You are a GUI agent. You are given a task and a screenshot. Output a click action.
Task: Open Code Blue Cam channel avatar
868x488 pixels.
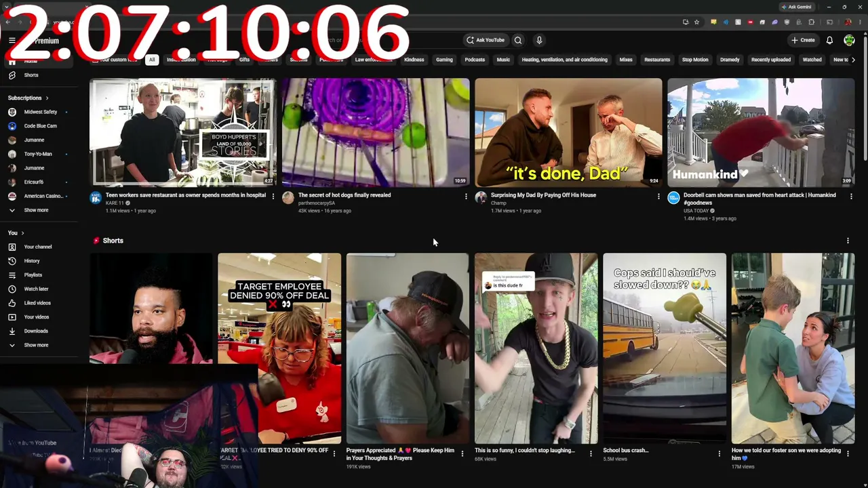tap(12, 126)
